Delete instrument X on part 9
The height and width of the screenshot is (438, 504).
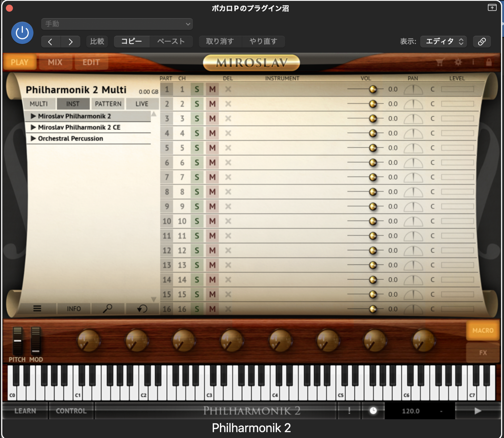(228, 207)
